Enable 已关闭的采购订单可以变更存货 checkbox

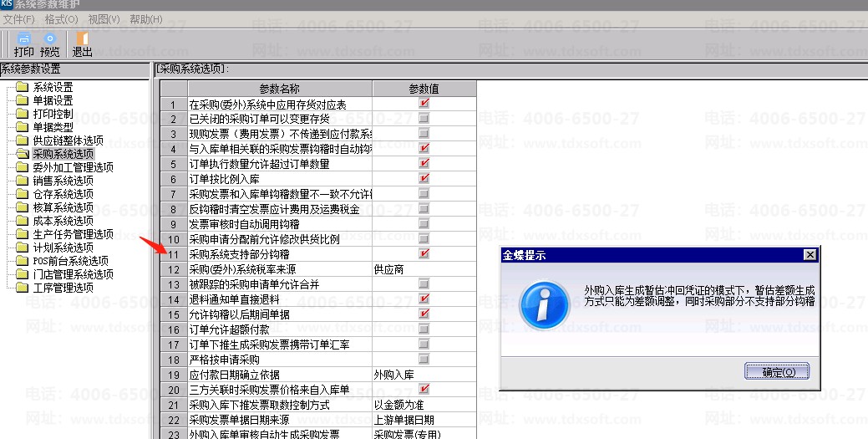point(424,118)
